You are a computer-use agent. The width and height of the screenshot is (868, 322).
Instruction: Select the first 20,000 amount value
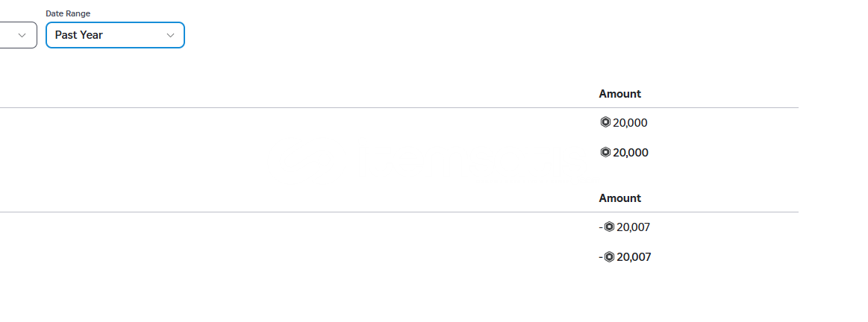click(x=630, y=123)
